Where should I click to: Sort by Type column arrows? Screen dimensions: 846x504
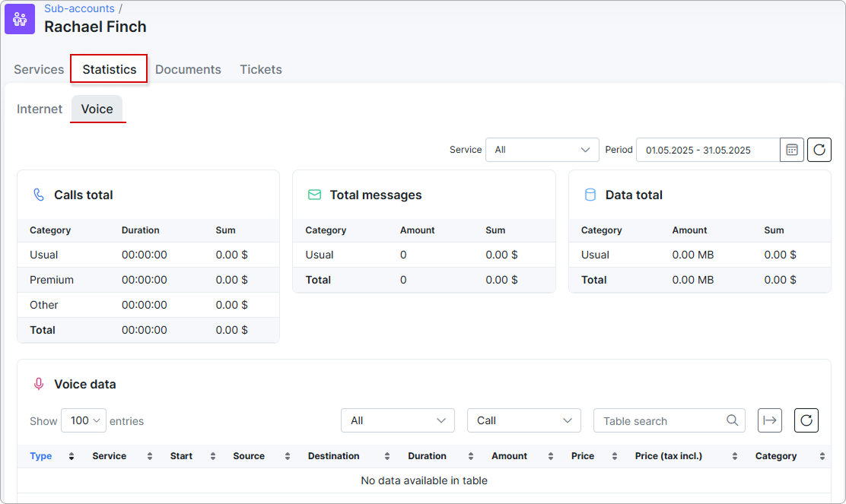point(72,456)
